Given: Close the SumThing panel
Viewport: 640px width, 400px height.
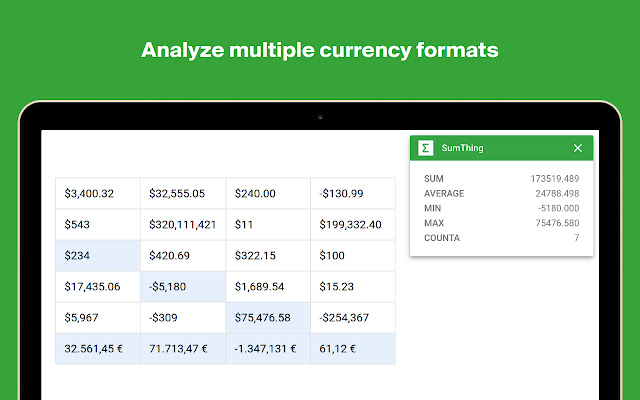Looking at the screenshot, I should 577,148.
